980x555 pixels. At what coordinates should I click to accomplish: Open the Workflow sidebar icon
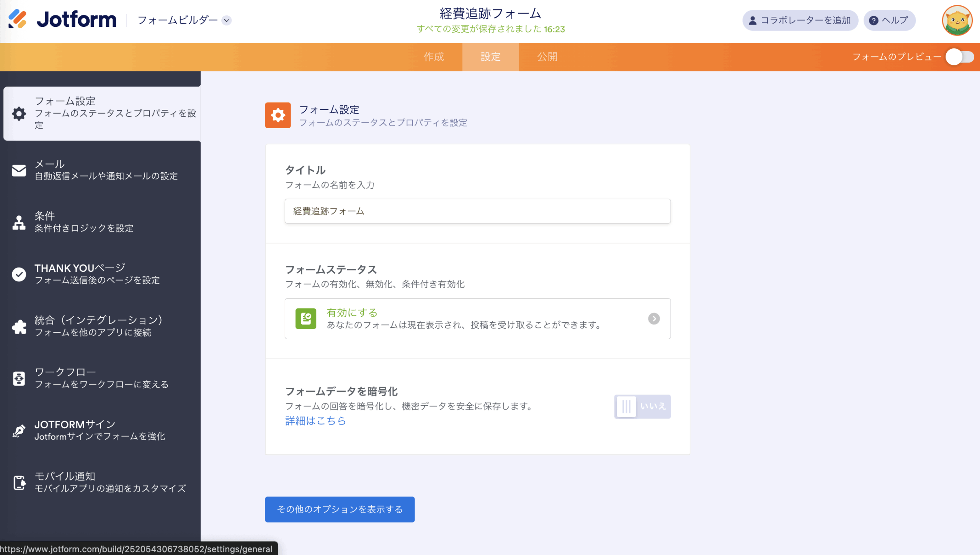(x=19, y=379)
